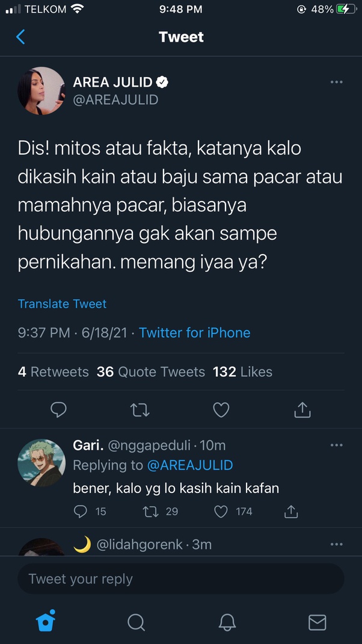Open options menu for AREA JULID tweet

tap(336, 82)
